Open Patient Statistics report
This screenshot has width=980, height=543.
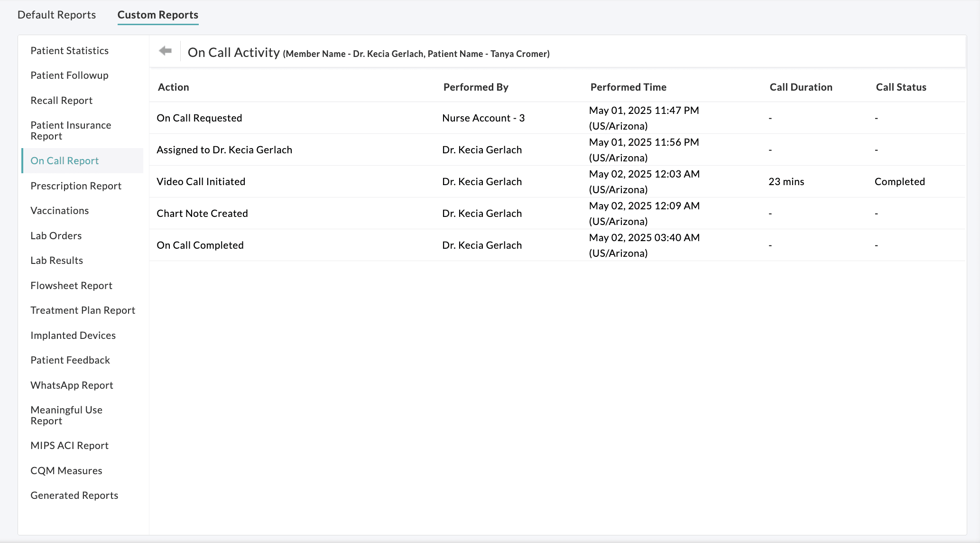tap(69, 51)
